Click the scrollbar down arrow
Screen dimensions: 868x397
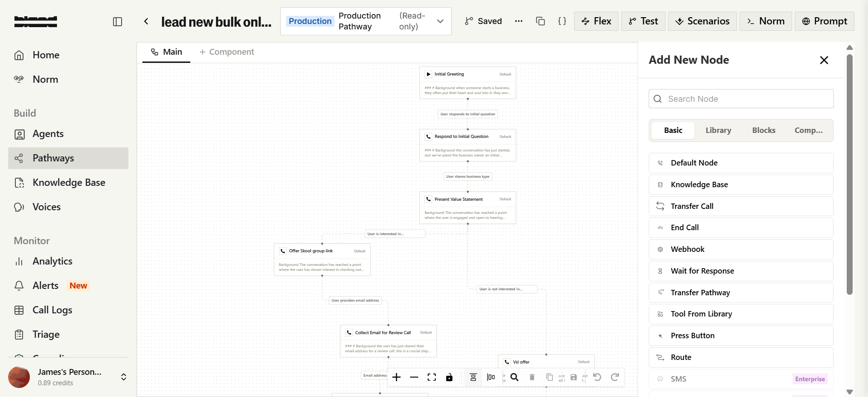(849, 392)
